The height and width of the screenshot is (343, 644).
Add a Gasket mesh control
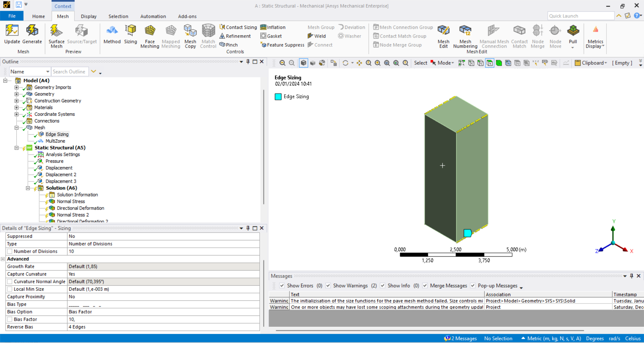click(271, 36)
